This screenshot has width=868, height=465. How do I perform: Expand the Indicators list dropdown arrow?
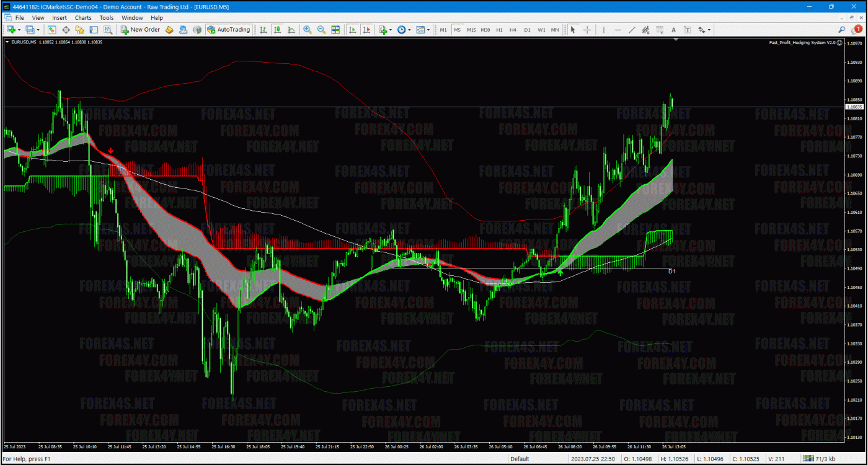pos(391,30)
